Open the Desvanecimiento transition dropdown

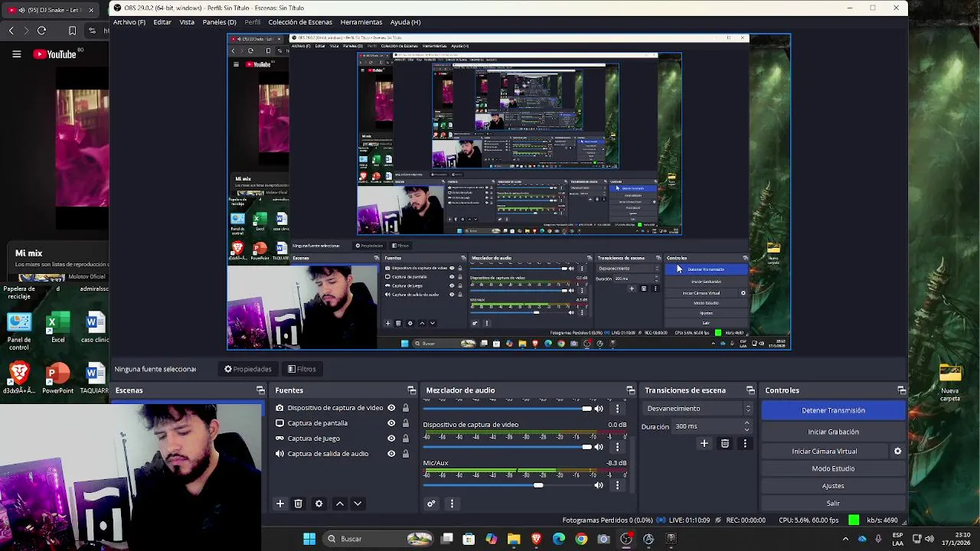697,409
